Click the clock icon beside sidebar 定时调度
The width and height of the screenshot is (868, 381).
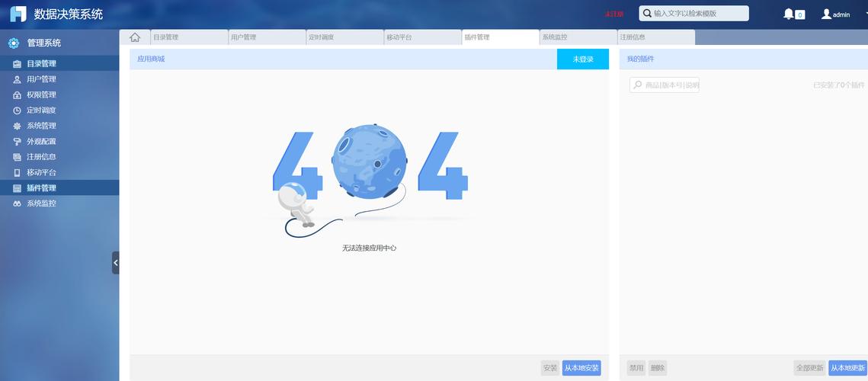(x=18, y=110)
